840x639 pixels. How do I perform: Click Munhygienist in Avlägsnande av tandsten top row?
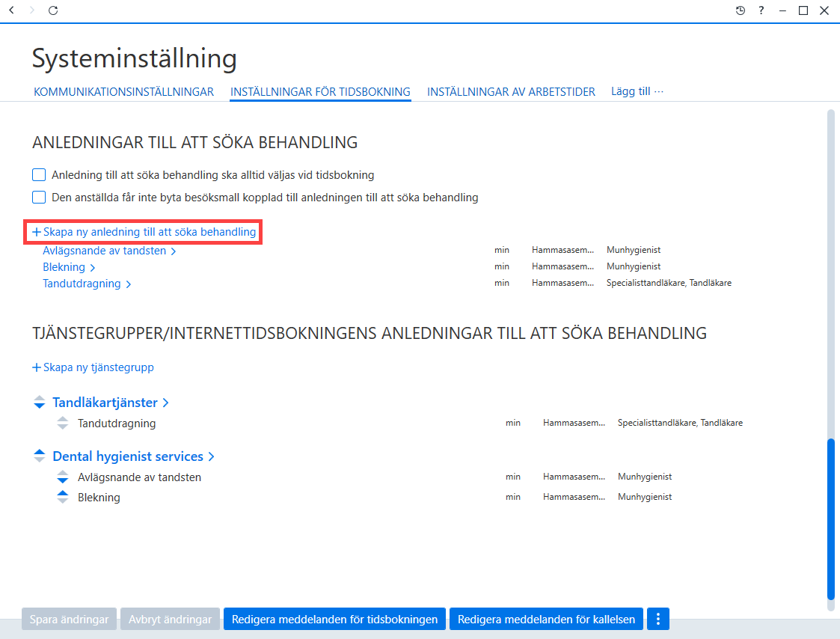(x=634, y=250)
